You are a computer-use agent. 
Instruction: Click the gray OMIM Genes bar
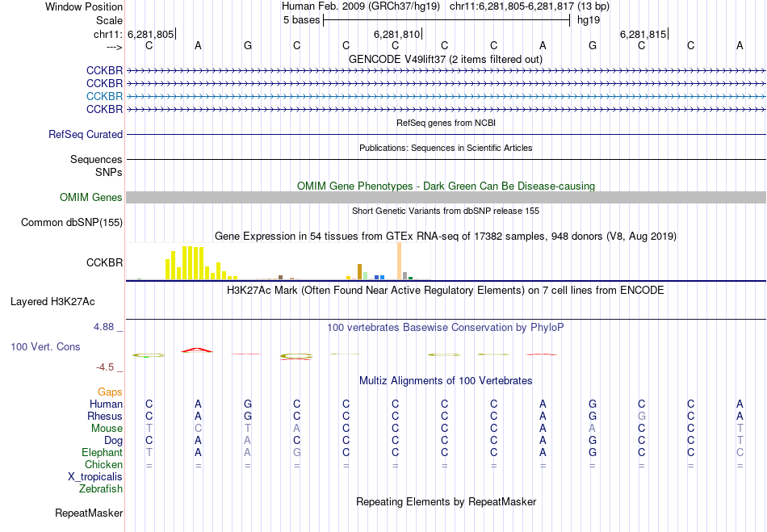tap(446, 198)
